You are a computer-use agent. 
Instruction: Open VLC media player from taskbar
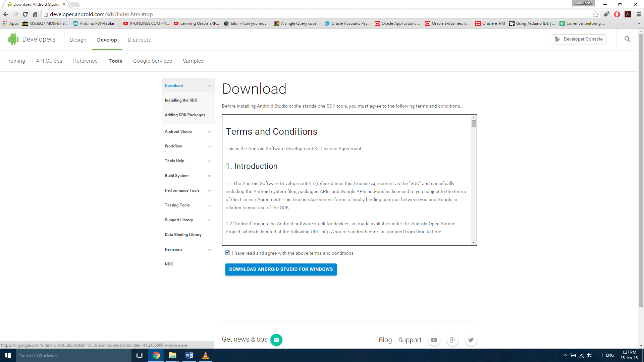click(x=205, y=355)
